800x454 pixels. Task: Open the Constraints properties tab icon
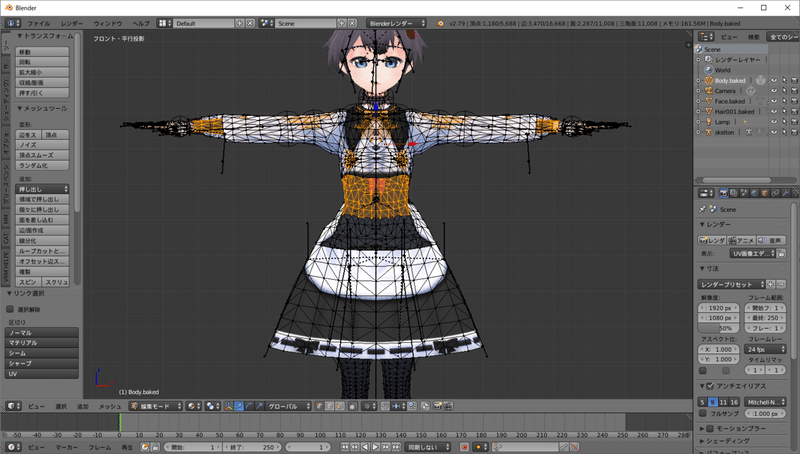pyautogui.click(x=775, y=193)
